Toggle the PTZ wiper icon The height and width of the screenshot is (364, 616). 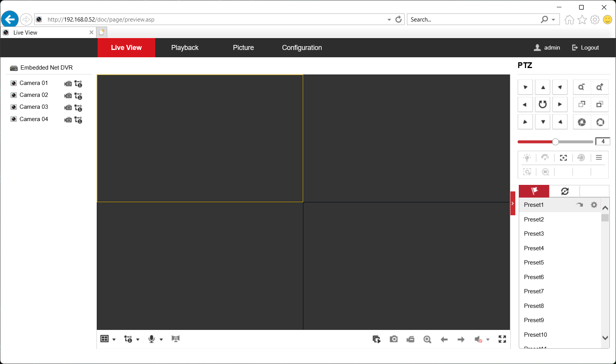545,158
